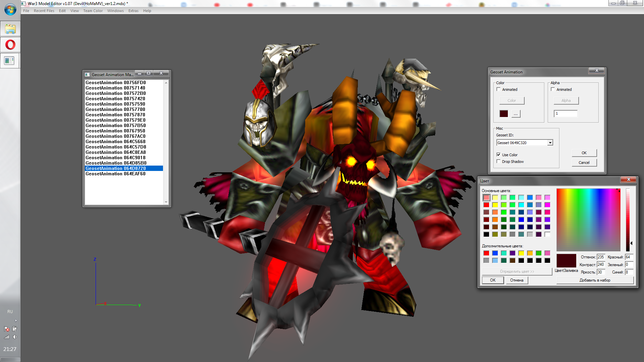This screenshot has height=362, width=644.
Task: Open Action Center flag tray icon
Action: [x=7, y=329]
